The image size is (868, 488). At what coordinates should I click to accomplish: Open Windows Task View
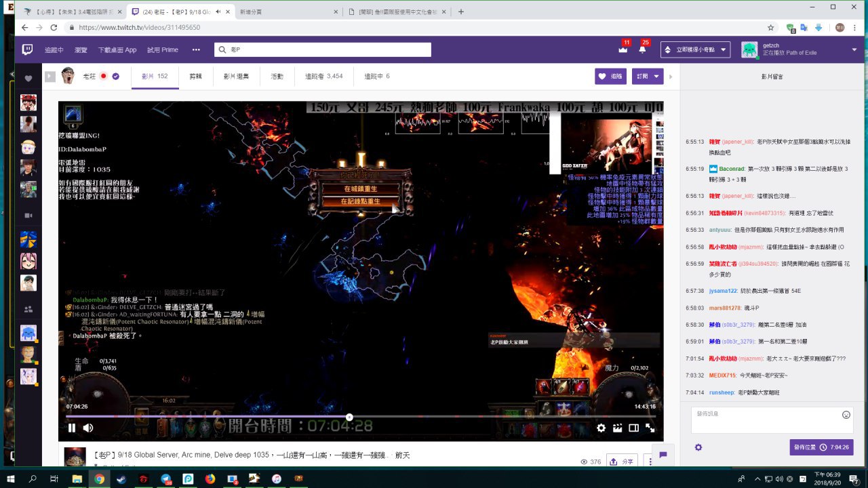[x=54, y=479]
